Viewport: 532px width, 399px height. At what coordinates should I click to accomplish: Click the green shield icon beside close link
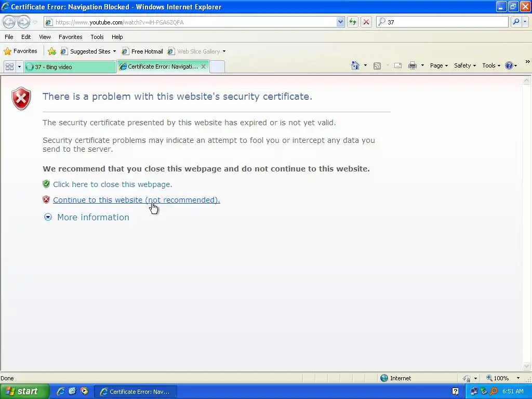pyautogui.click(x=46, y=184)
